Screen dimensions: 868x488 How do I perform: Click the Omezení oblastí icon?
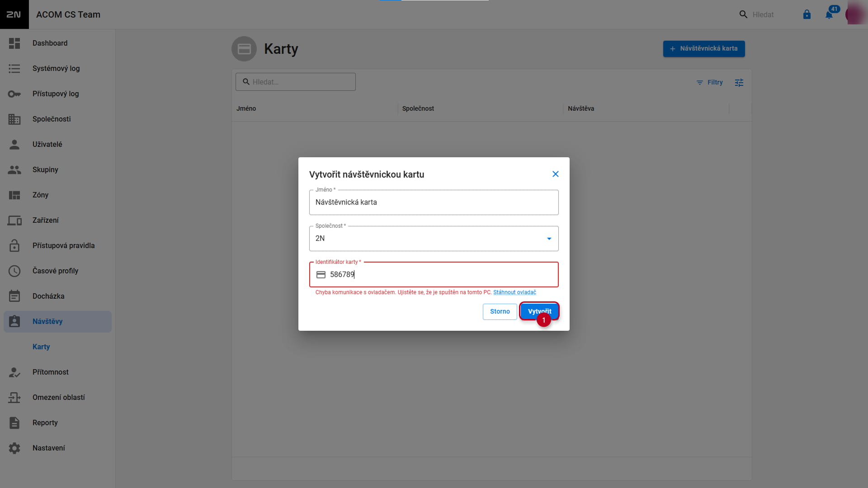coord(14,398)
